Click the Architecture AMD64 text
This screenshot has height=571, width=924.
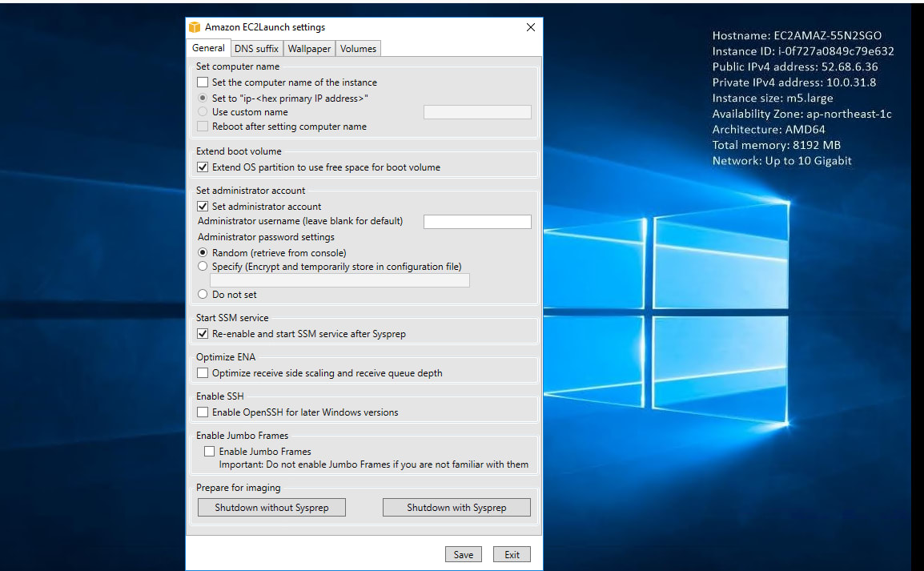click(x=769, y=129)
